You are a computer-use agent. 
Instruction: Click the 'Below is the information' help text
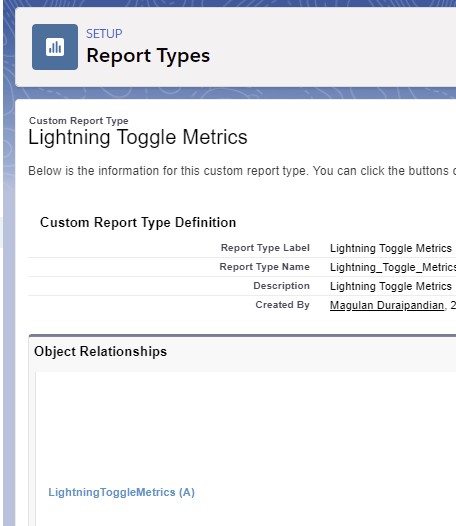pyautogui.click(x=242, y=171)
